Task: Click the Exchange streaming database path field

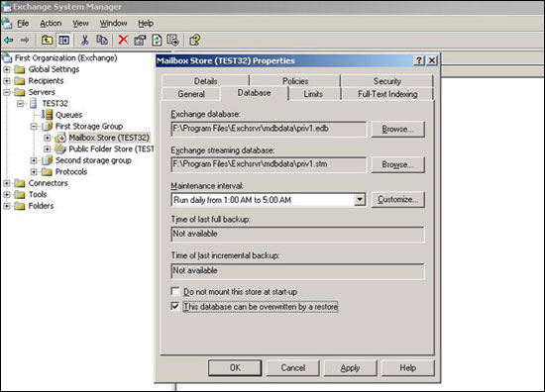Action: [269, 164]
